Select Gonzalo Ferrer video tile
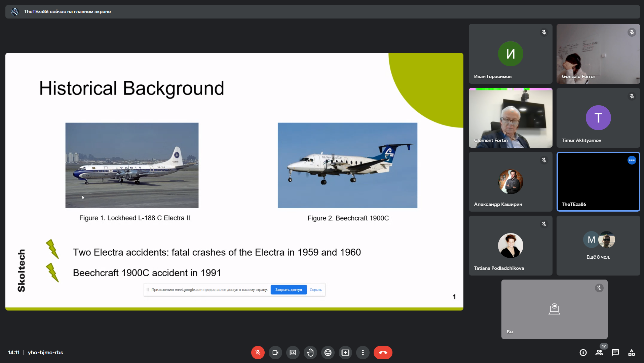This screenshot has width=644, height=363. click(x=598, y=54)
